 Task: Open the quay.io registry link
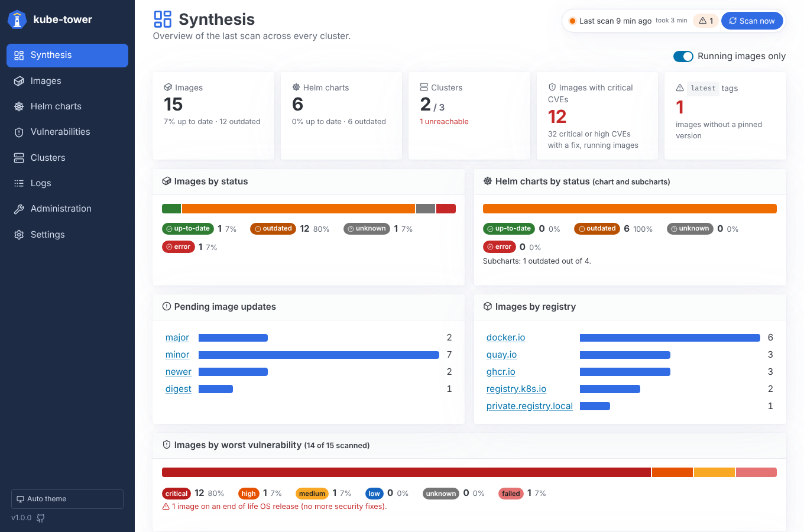(x=501, y=355)
